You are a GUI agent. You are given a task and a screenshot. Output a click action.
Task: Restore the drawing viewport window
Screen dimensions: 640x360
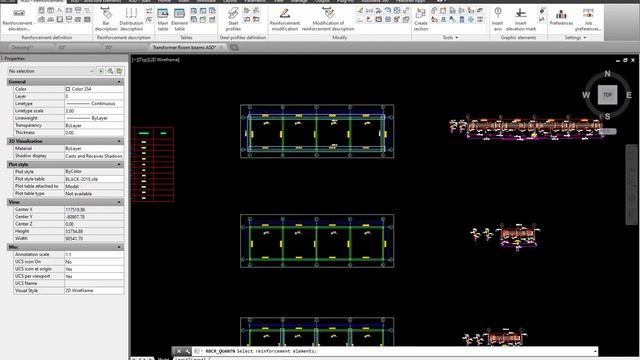click(x=625, y=60)
